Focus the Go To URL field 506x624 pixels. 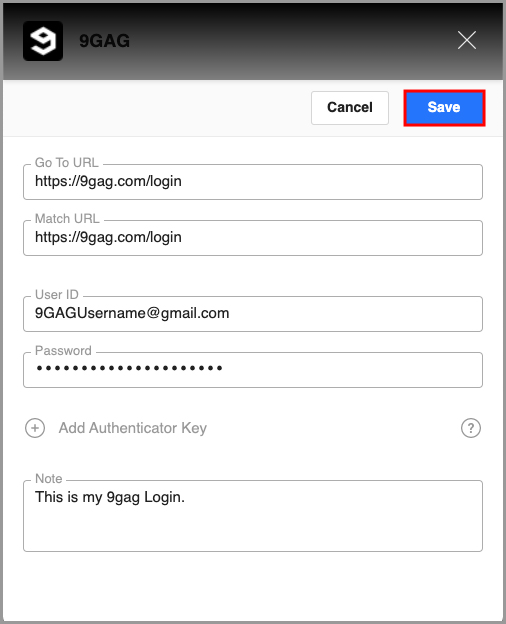(x=253, y=182)
